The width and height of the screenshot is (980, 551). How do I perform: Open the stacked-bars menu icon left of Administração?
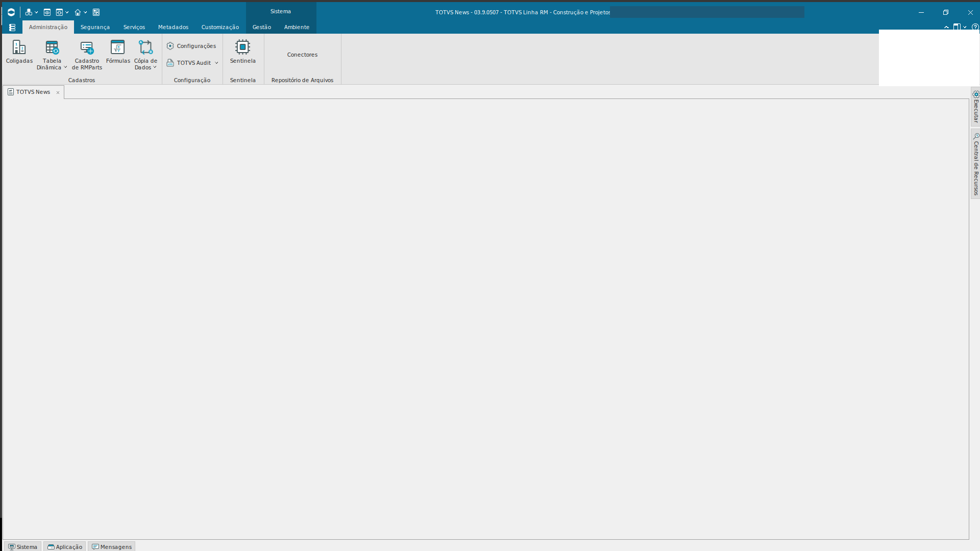tap(12, 28)
